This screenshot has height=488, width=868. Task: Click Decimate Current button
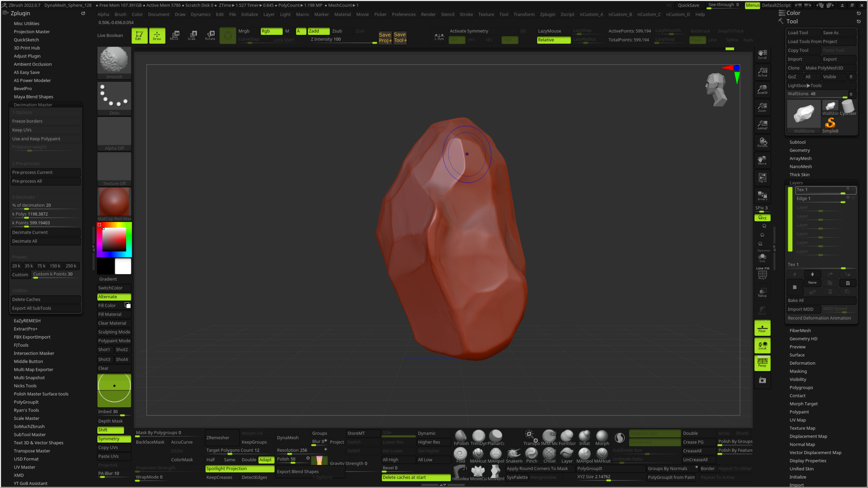click(x=45, y=232)
